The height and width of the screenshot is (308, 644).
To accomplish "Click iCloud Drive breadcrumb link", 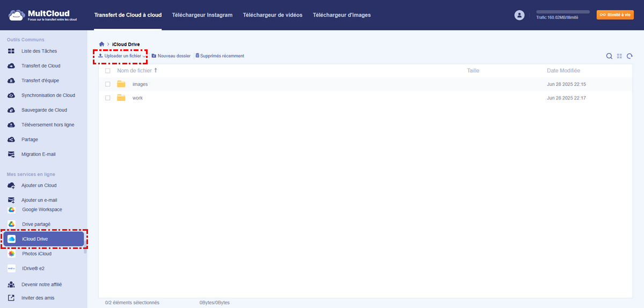I will pos(126,44).
